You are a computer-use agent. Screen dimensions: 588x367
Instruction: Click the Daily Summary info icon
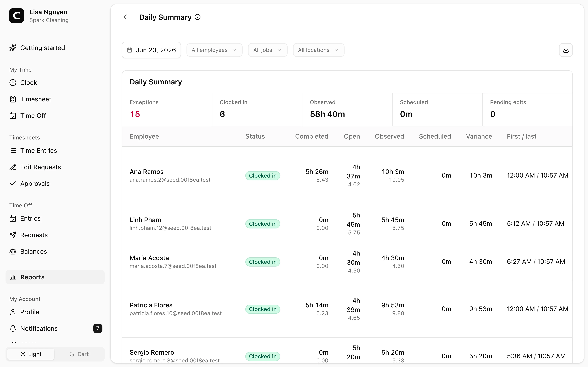pos(198,17)
